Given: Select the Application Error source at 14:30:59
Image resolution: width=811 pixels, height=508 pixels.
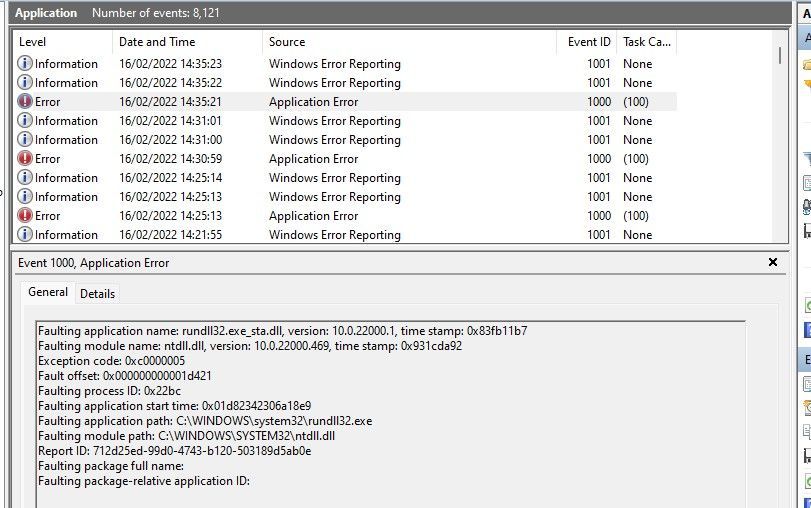Looking at the screenshot, I should click(313, 159).
